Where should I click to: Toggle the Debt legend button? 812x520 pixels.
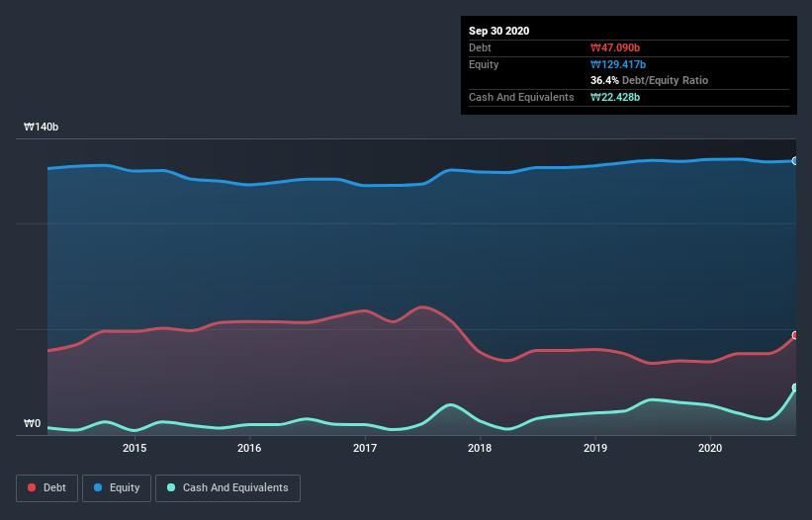coord(46,488)
